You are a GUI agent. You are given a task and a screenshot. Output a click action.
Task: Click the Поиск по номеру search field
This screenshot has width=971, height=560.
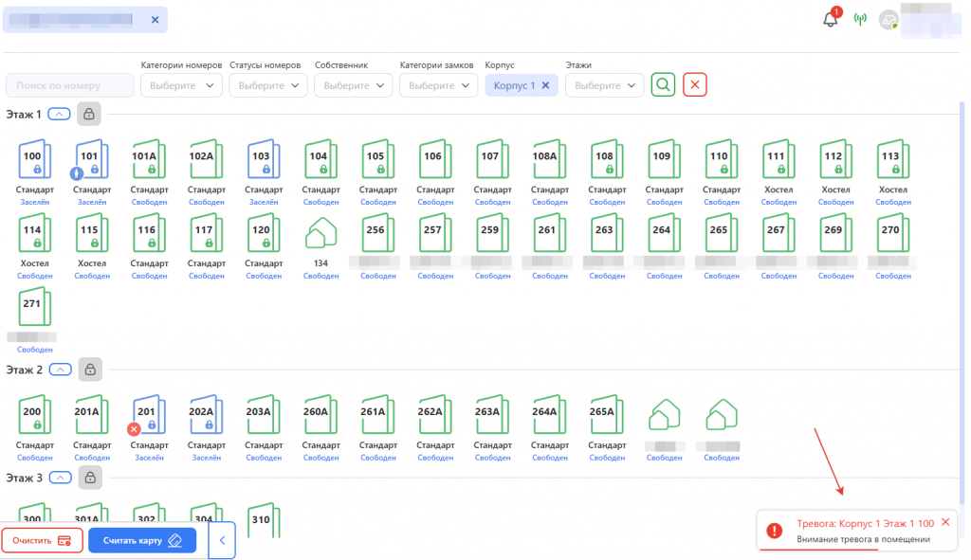(70, 85)
